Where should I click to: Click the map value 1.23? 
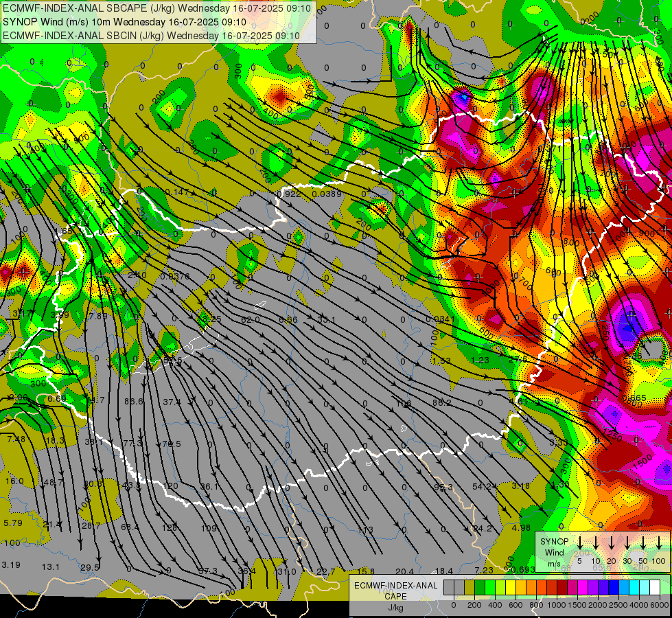(480, 360)
